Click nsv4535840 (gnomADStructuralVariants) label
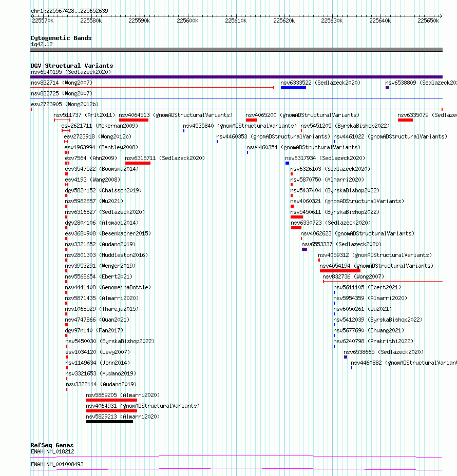This screenshot has width=457, height=476. pyautogui.click(x=240, y=126)
